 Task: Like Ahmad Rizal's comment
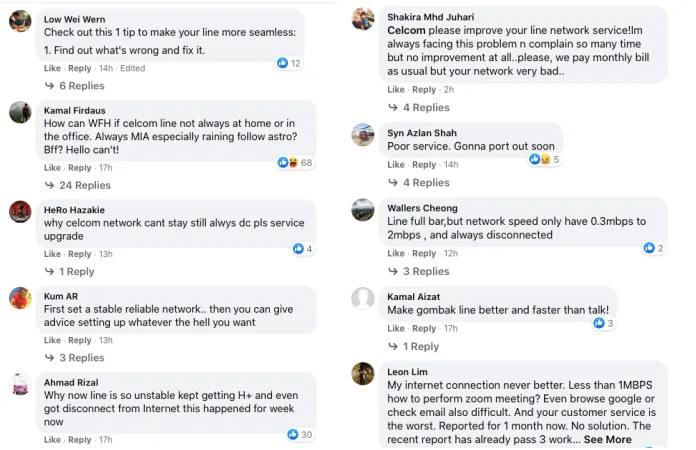pos(52,440)
